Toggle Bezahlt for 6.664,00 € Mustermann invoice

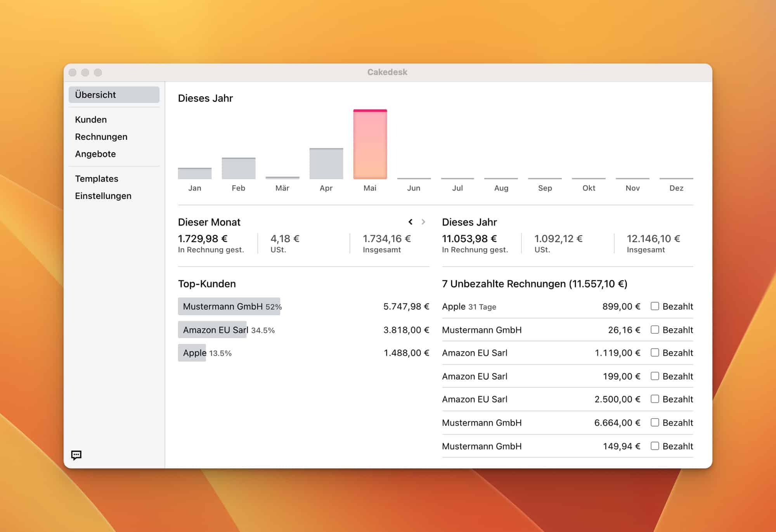pyautogui.click(x=655, y=422)
